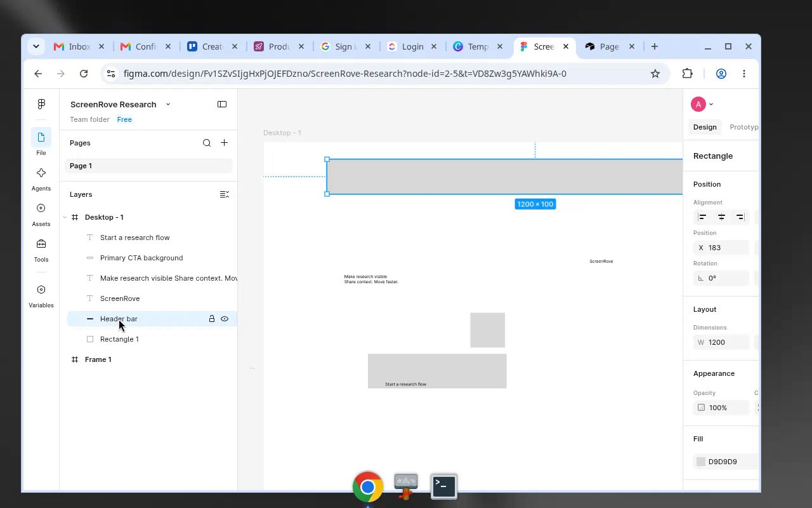The height and width of the screenshot is (508, 812).
Task: Switch to the Design tab
Action: pyautogui.click(x=705, y=127)
